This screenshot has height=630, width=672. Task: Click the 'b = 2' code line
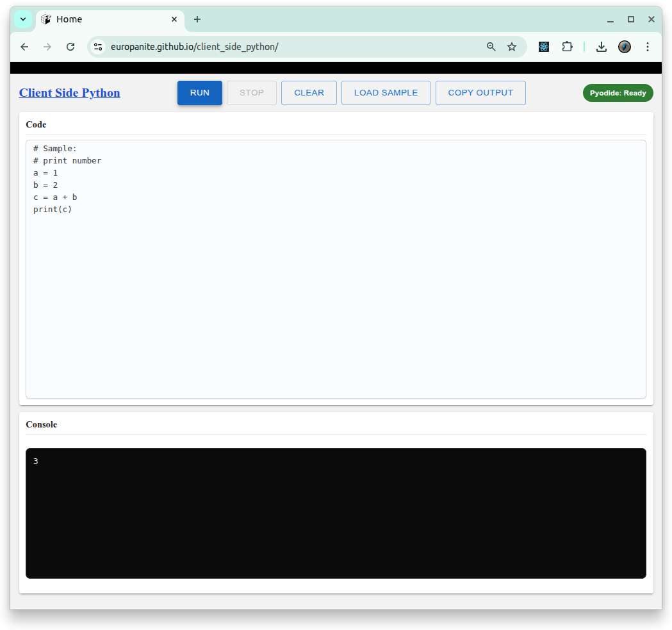tap(45, 185)
